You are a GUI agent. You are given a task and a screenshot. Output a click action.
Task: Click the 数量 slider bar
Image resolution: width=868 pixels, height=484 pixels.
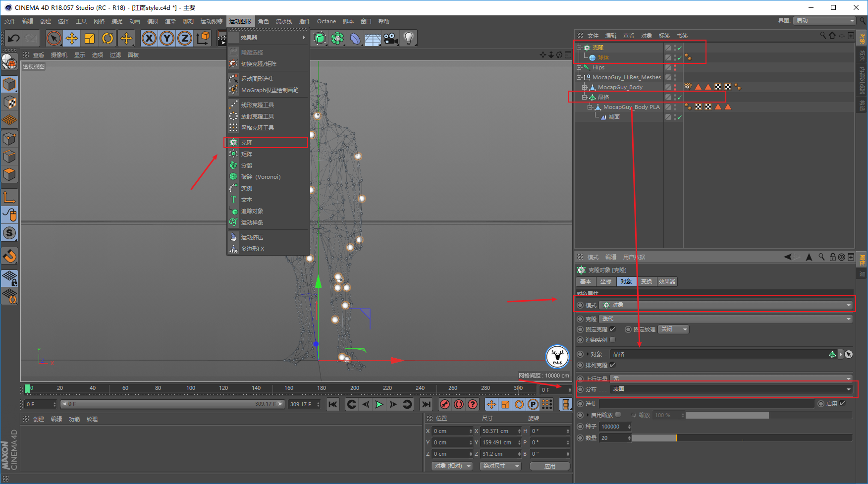pyautogui.click(x=742, y=438)
